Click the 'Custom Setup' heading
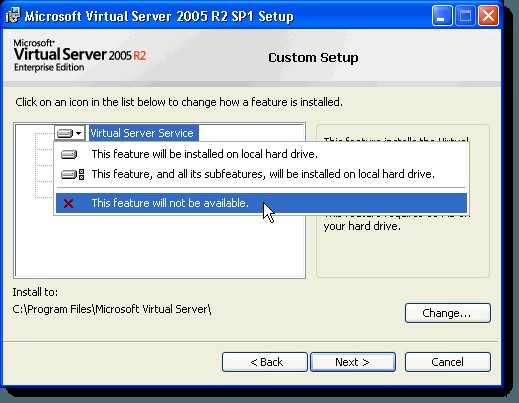Image resolution: width=519 pixels, height=403 pixels. pos(313,58)
